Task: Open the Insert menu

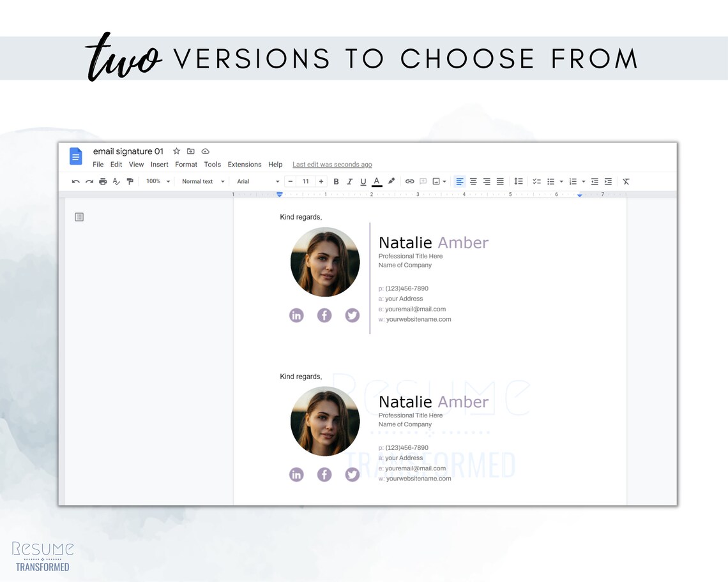Action: 159,164
